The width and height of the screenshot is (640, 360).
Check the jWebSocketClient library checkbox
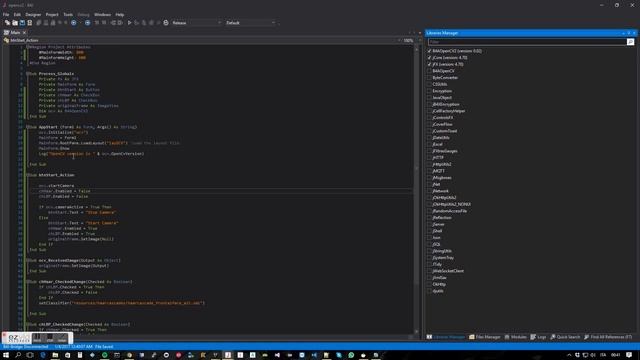[429, 271]
